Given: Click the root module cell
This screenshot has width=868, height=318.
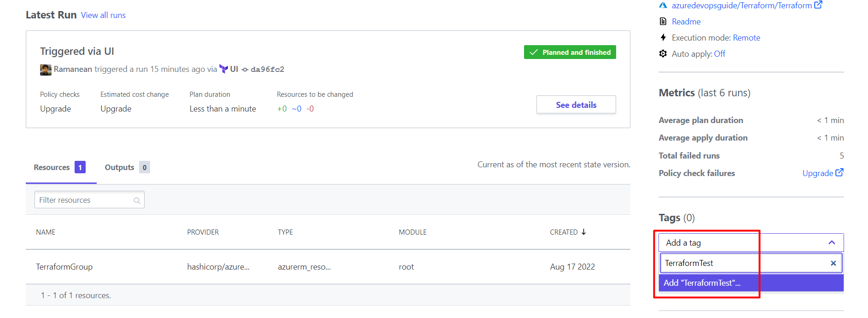Looking at the screenshot, I should (x=406, y=267).
